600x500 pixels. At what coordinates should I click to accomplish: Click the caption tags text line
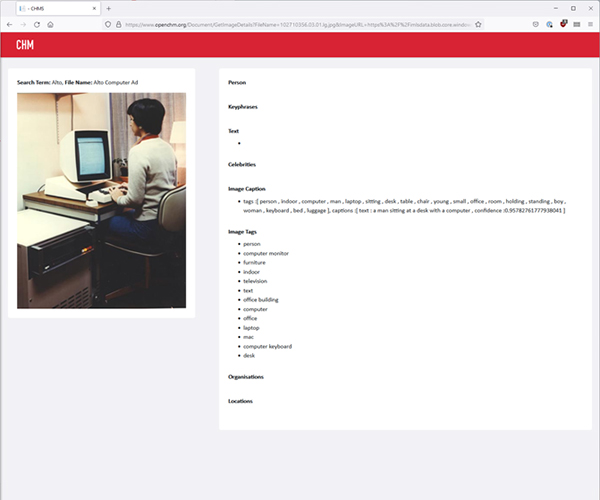pyautogui.click(x=404, y=206)
